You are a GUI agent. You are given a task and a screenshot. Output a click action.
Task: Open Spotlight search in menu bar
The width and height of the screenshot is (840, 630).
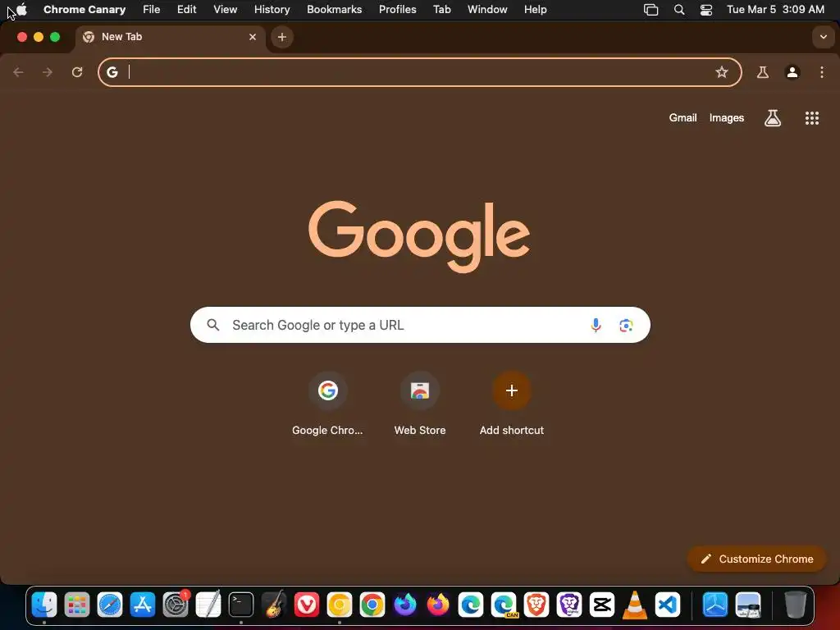click(x=678, y=10)
